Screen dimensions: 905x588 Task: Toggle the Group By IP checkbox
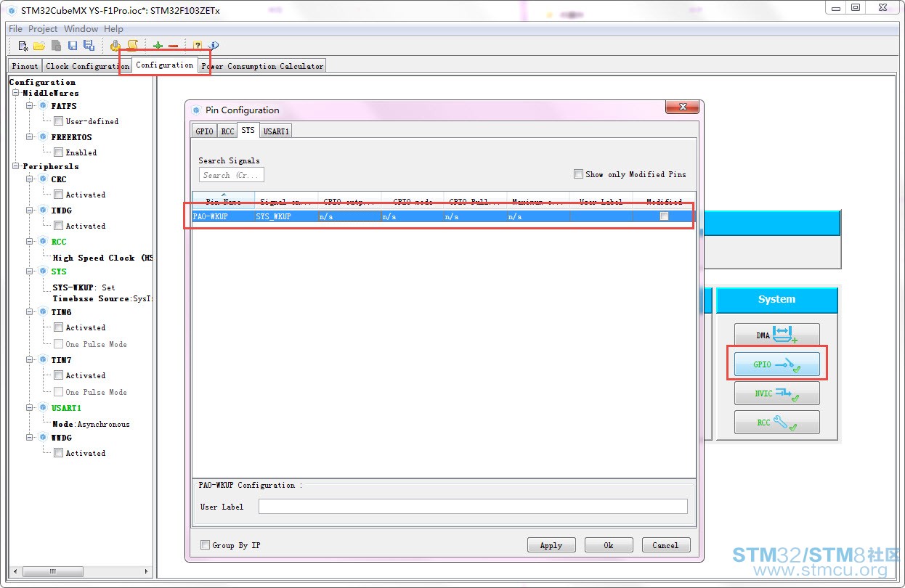tap(205, 545)
